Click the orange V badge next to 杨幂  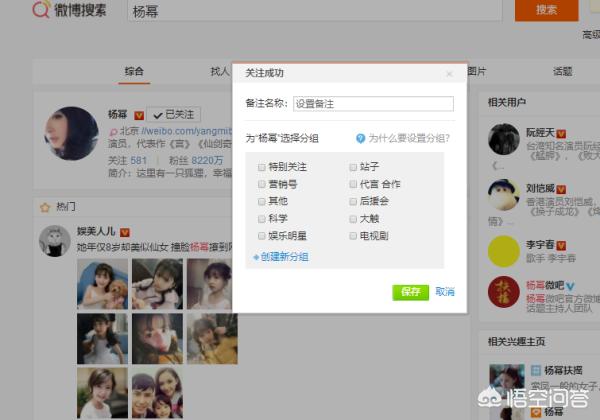(139, 115)
